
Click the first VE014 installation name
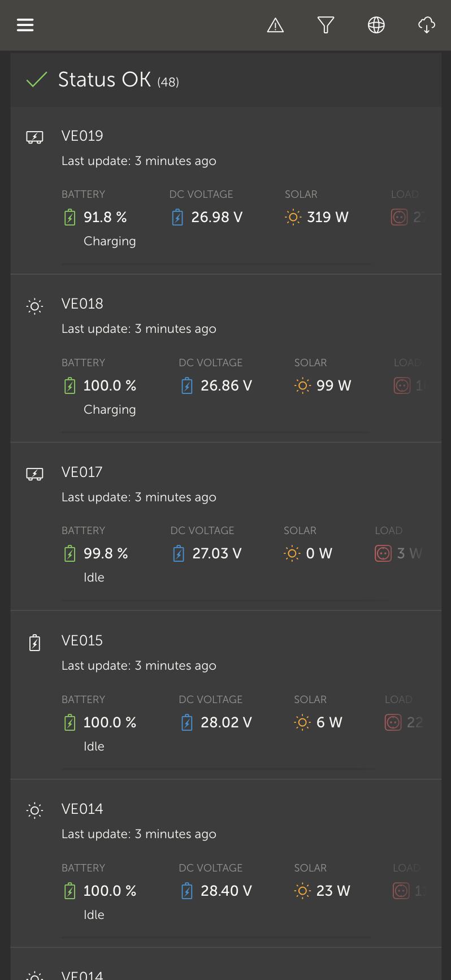pos(82,809)
